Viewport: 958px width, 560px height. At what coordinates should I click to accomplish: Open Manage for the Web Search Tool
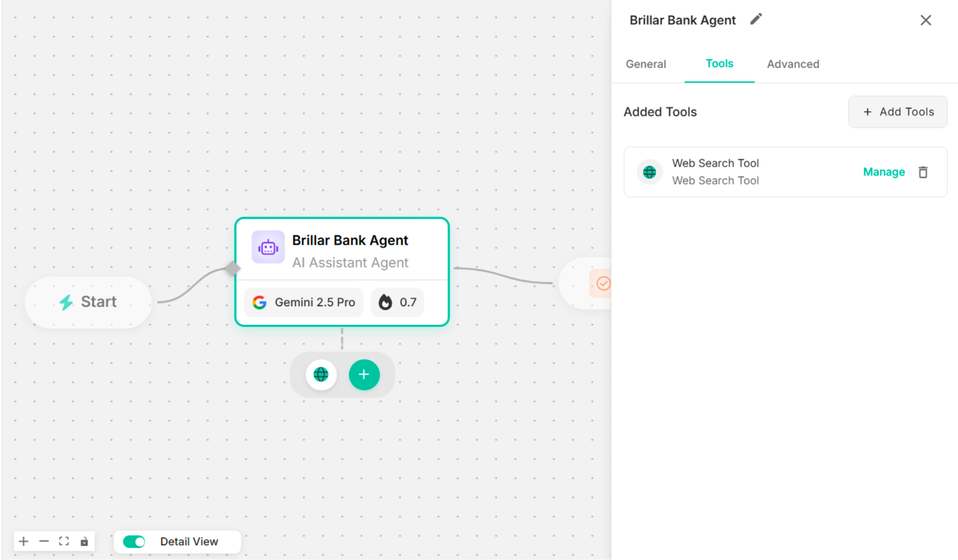[x=884, y=172]
